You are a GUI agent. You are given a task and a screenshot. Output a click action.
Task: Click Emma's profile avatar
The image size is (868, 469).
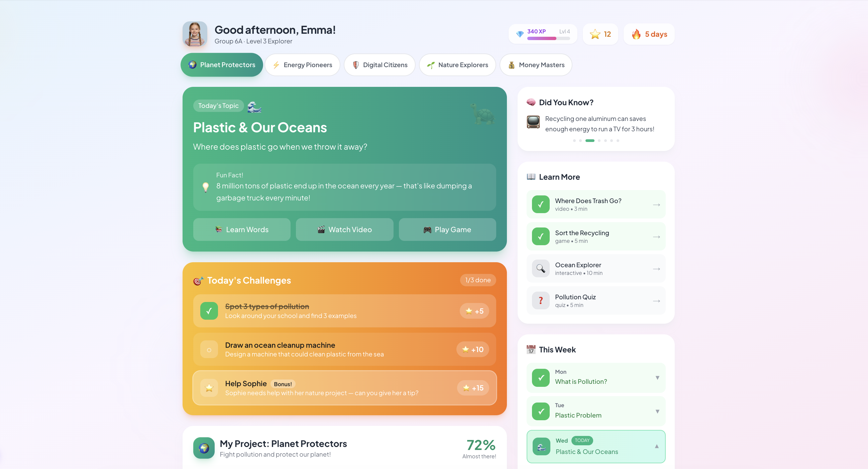(195, 34)
